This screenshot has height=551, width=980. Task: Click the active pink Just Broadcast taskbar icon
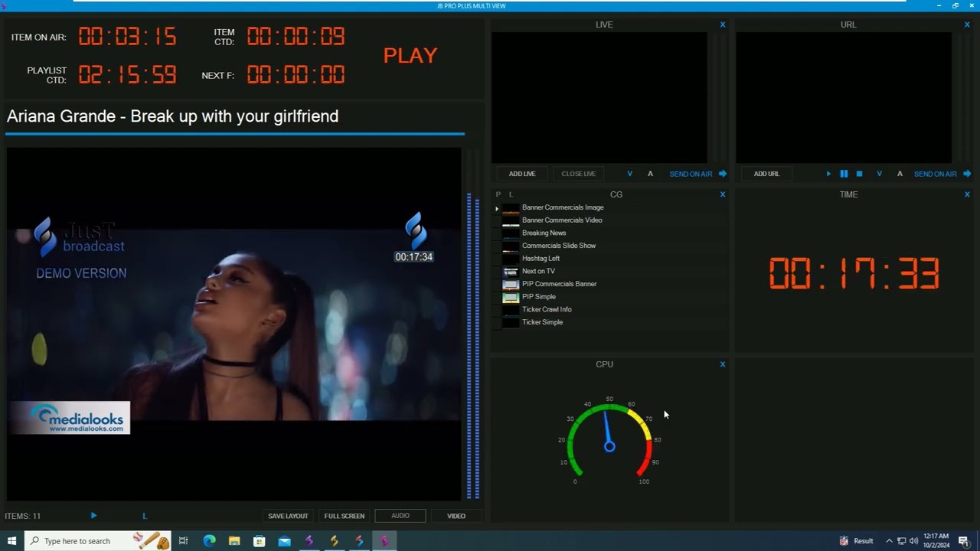384,541
